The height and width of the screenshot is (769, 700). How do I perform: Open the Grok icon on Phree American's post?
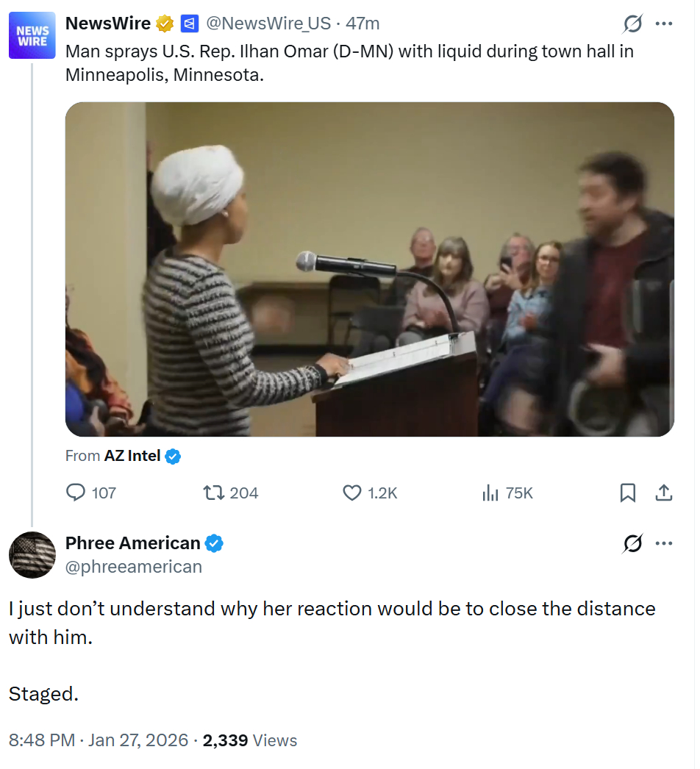pyautogui.click(x=632, y=543)
